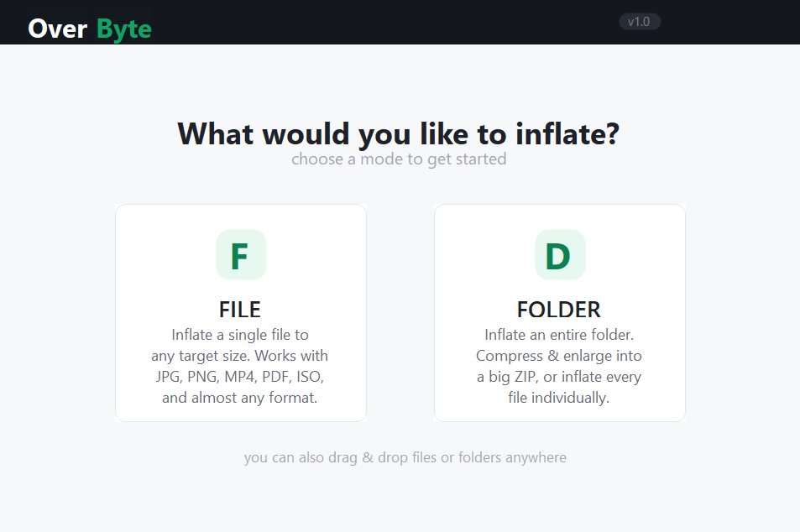The image size is (800, 532).
Task: Click the green F icon for File mode
Action: pyautogui.click(x=240, y=255)
